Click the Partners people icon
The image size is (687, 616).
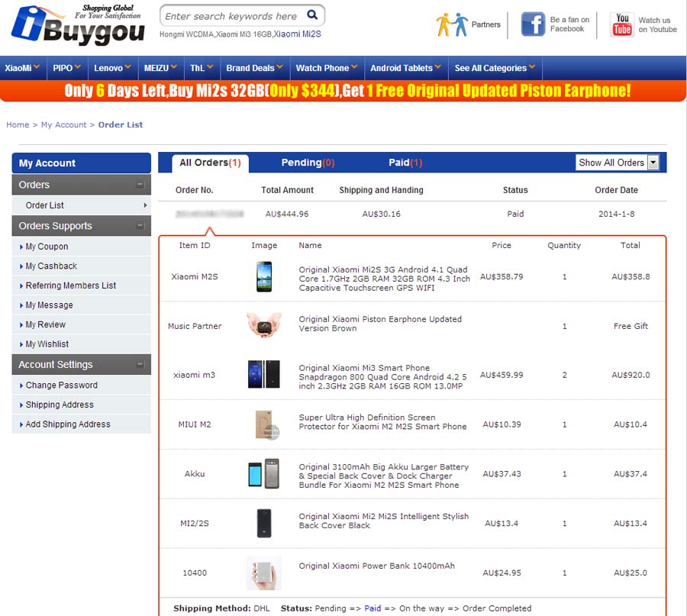click(452, 24)
